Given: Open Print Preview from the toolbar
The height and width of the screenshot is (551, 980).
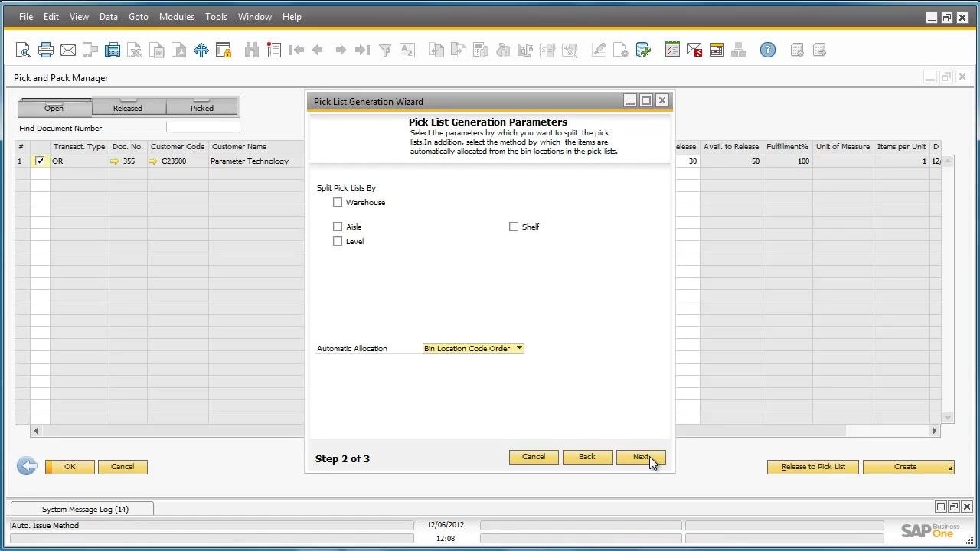Looking at the screenshot, I should [x=23, y=51].
